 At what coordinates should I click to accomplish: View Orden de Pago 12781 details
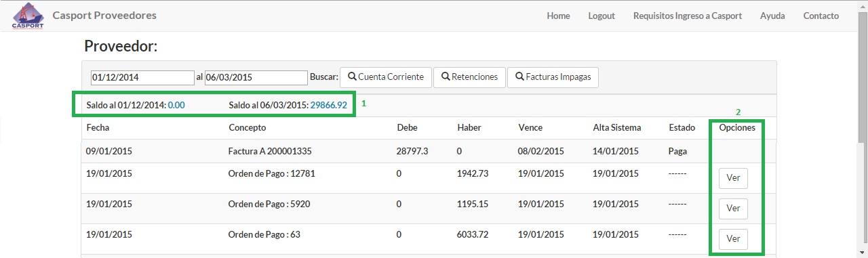pos(733,178)
